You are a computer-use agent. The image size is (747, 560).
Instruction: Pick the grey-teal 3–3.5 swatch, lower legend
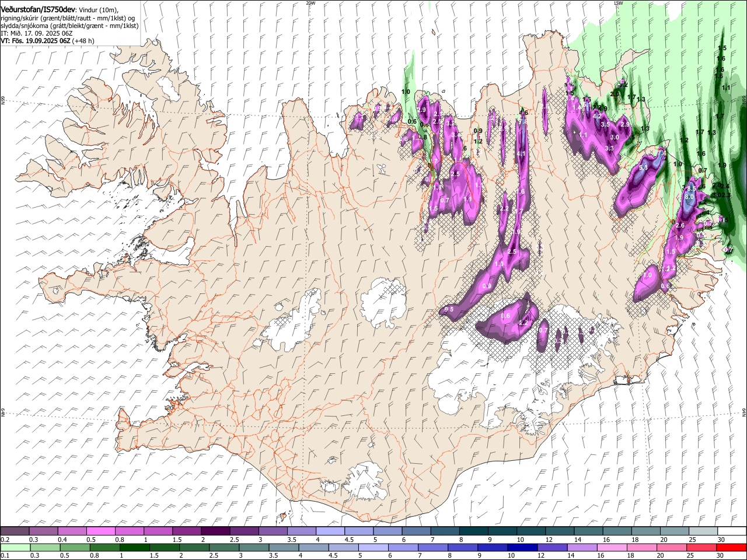pos(253,547)
